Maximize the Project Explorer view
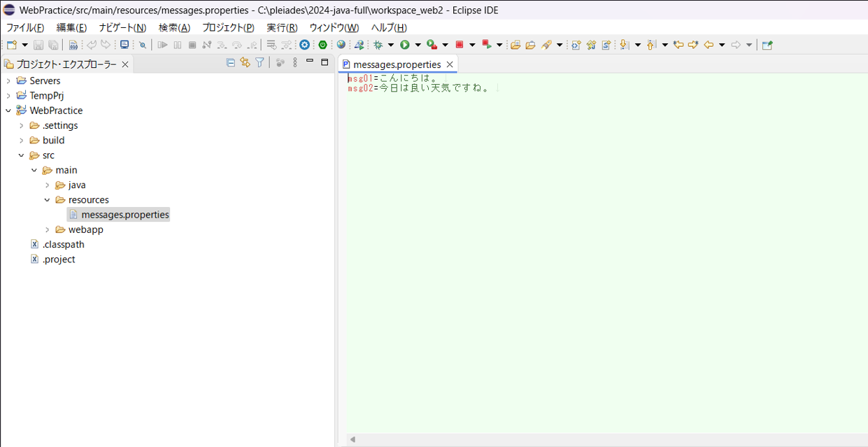 click(324, 62)
